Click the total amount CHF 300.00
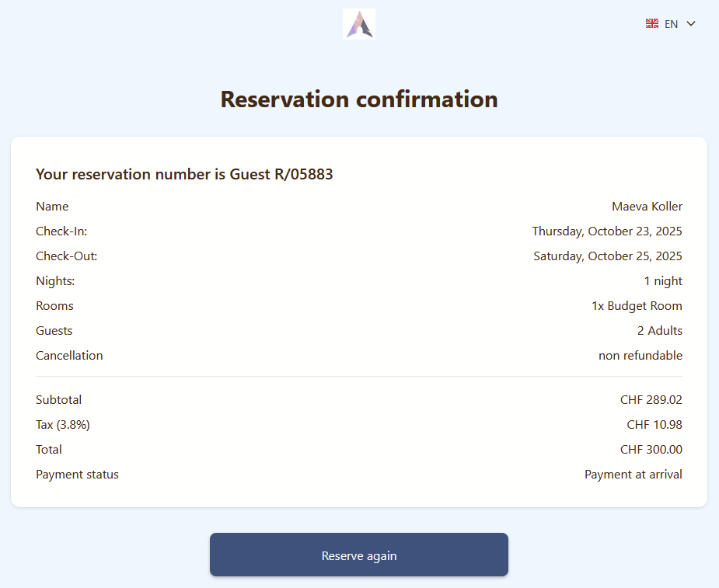The image size is (719, 588). coord(651,450)
